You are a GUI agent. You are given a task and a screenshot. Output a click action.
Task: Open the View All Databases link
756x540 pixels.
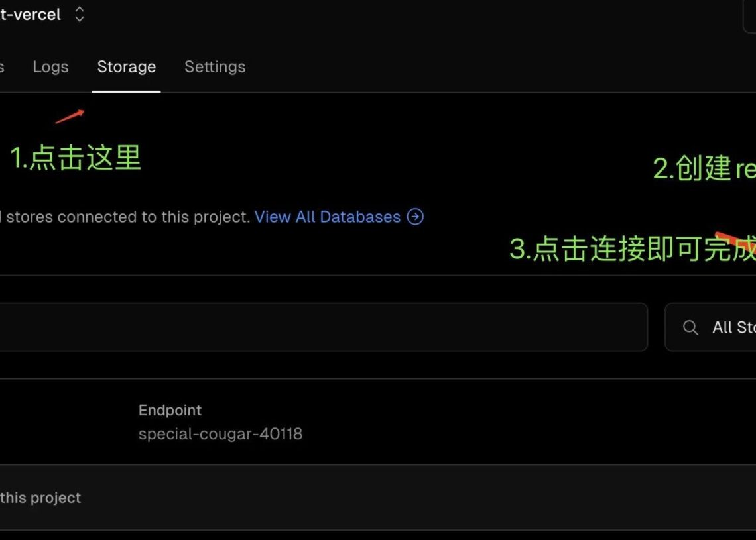click(x=328, y=217)
